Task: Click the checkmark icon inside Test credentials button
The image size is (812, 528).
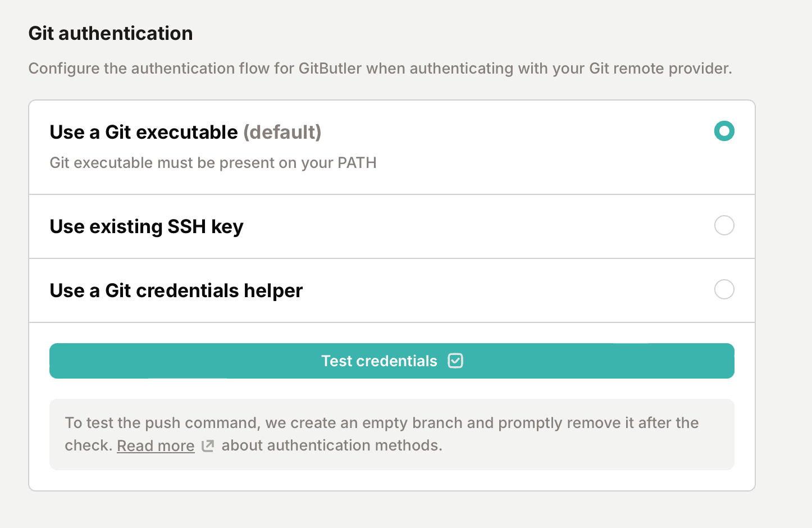Action: pyautogui.click(x=455, y=361)
